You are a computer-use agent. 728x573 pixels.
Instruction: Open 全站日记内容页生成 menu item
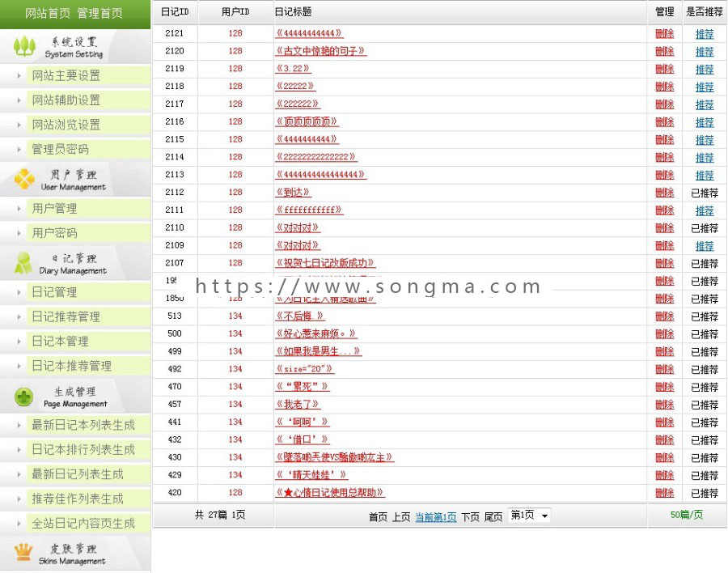coord(83,524)
